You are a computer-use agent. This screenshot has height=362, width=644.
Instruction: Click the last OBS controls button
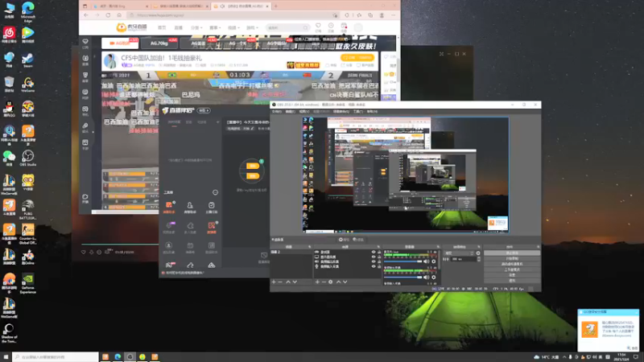[x=512, y=281]
